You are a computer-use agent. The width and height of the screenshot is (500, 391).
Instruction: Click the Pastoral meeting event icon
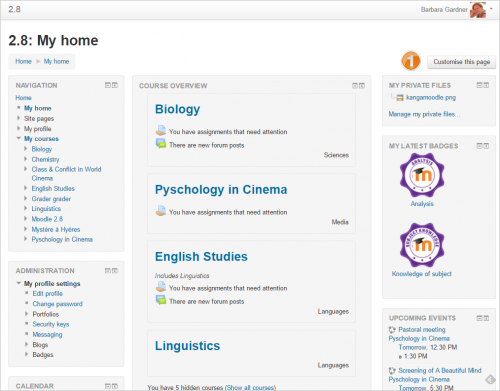pos(392,330)
